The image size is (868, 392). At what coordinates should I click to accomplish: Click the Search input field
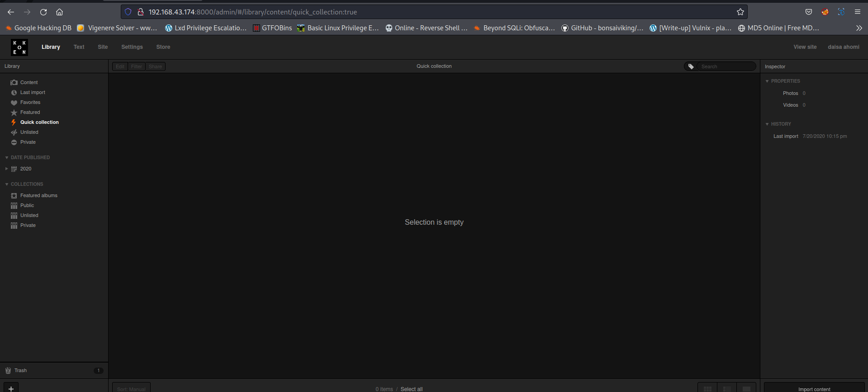(725, 66)
